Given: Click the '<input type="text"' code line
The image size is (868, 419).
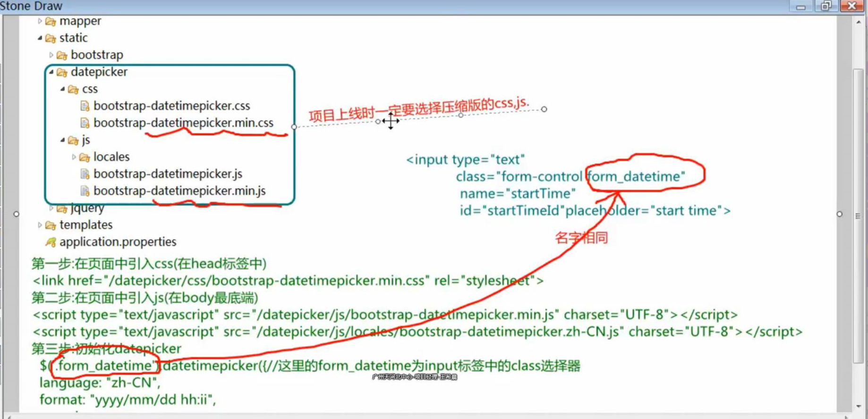Looking at the screenshot, I should pyautogui.click(x=466, y=160).
